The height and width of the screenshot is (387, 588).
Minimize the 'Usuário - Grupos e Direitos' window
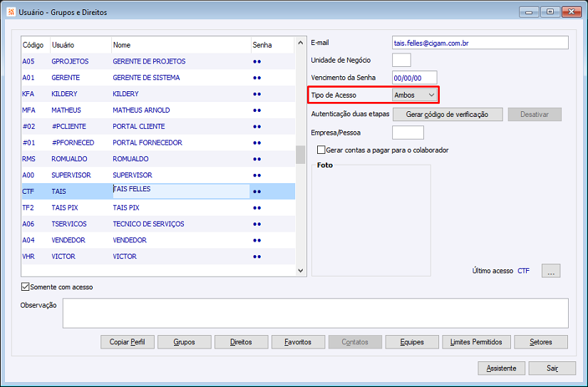pos(529,12)
